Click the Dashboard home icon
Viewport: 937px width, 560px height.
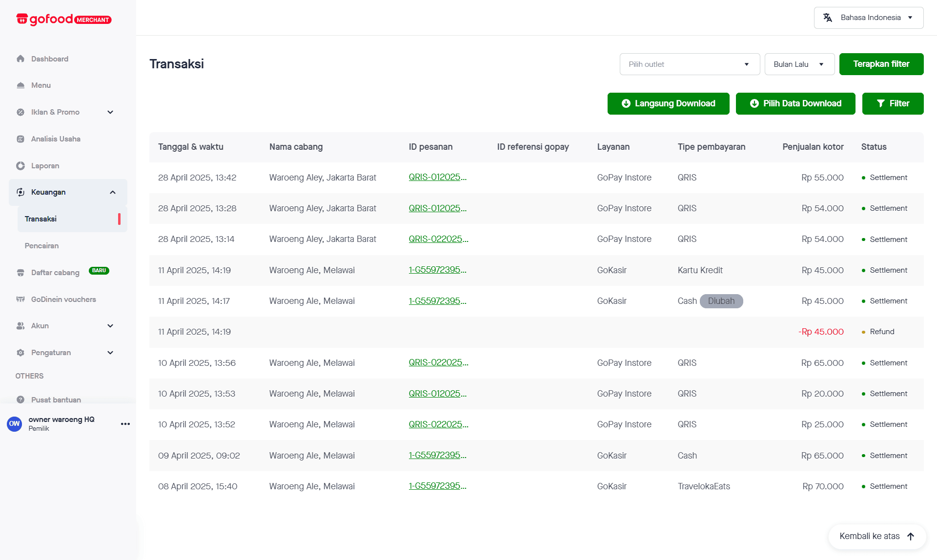[20, 59]
